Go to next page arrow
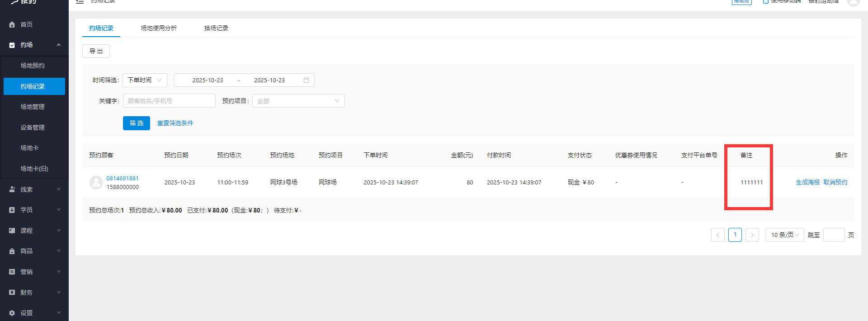The height and width of the screenshot is (321, 868). click(x=752, y=235)
